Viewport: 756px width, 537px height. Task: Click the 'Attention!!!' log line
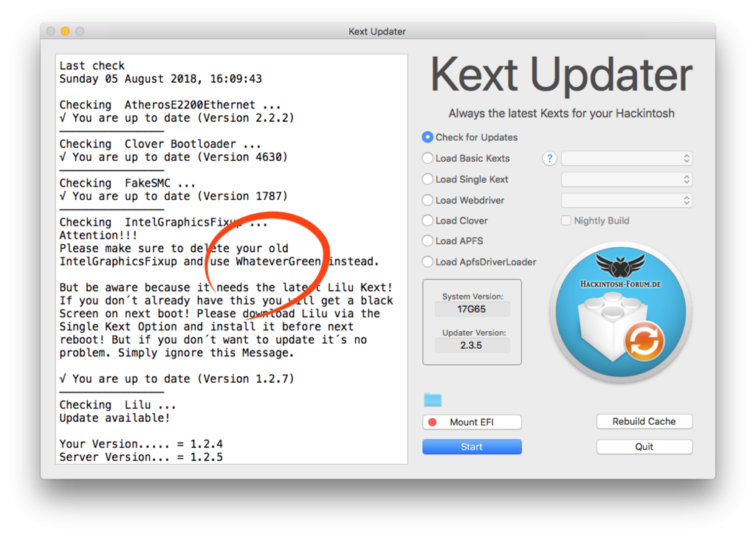(x=98, y=235)
